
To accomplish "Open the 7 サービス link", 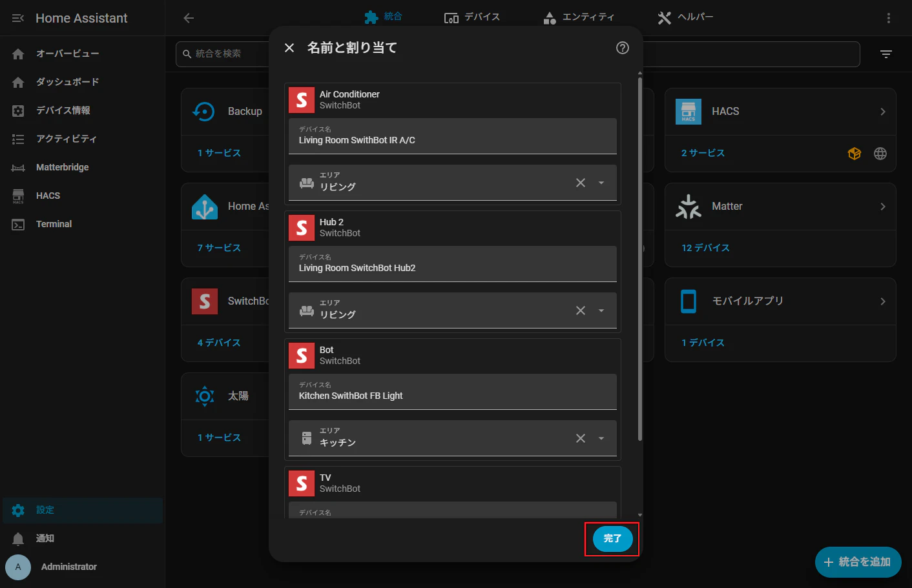I will pos(219,248).
